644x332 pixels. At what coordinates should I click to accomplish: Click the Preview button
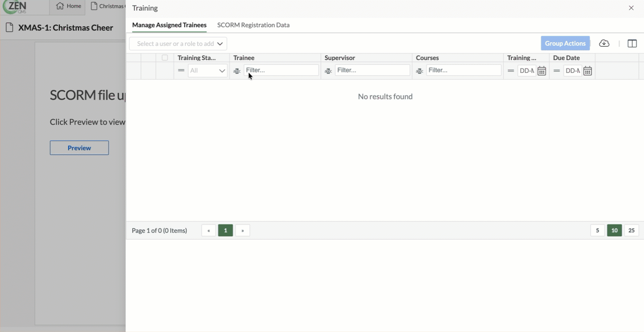[79, 148]
